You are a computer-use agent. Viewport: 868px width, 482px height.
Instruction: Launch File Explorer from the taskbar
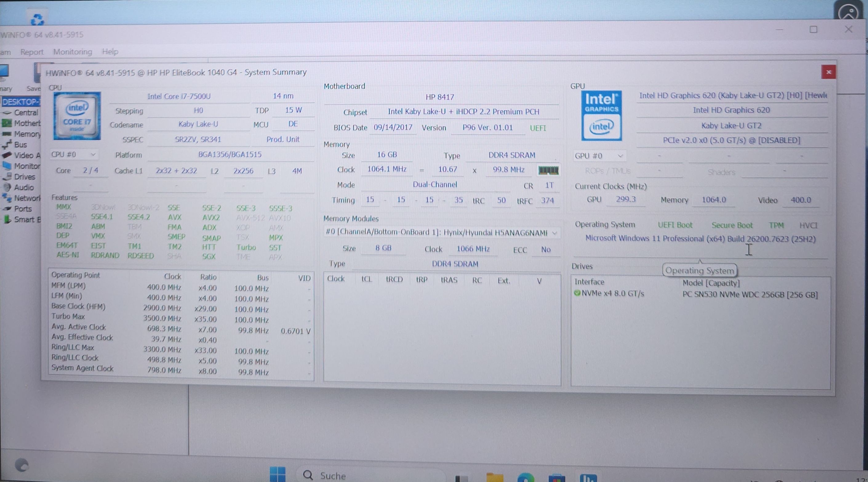pyautogui.click(x=495, y=477)
